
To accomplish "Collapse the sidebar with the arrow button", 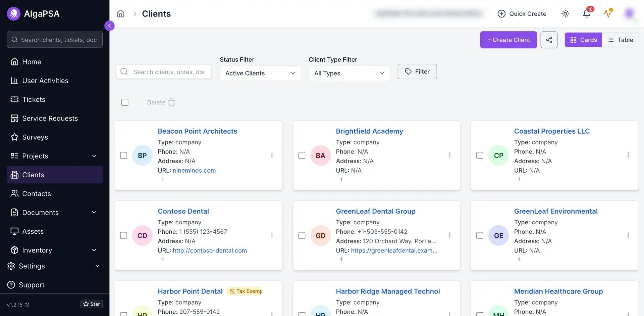I will (109, 26).
